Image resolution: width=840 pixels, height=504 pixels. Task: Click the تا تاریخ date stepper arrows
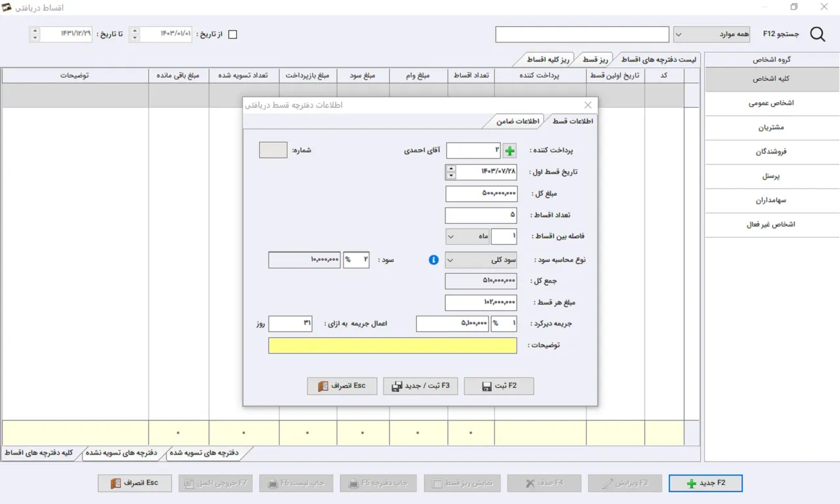pos(35,34)
